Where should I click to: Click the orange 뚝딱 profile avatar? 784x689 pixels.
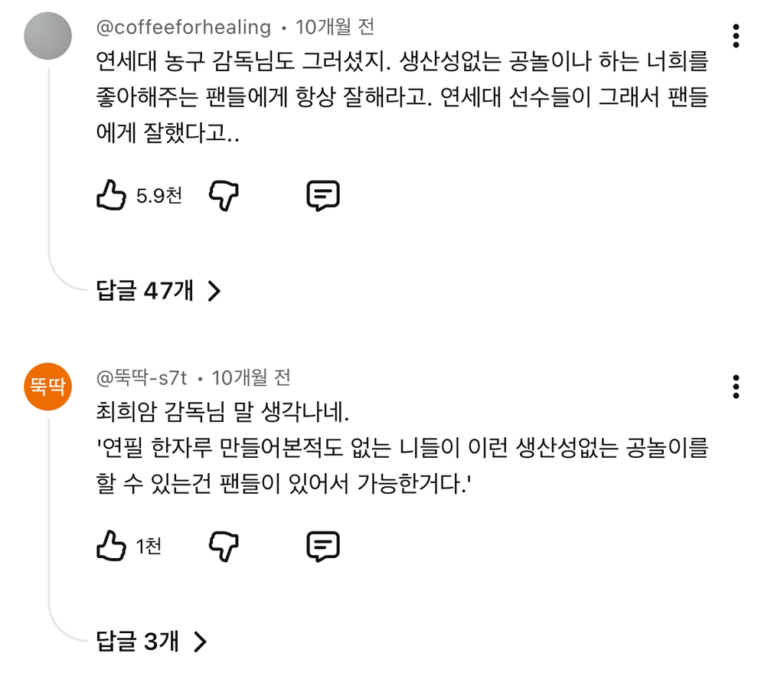pos(47,387)
